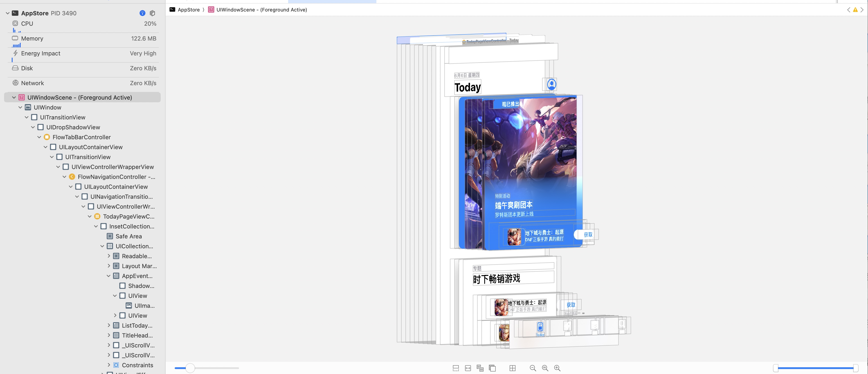Click the adjust view mode icon

coord(480,368)
